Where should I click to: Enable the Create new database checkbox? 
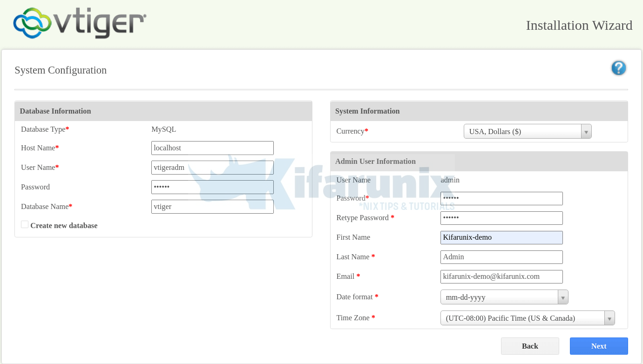point(24,224)
